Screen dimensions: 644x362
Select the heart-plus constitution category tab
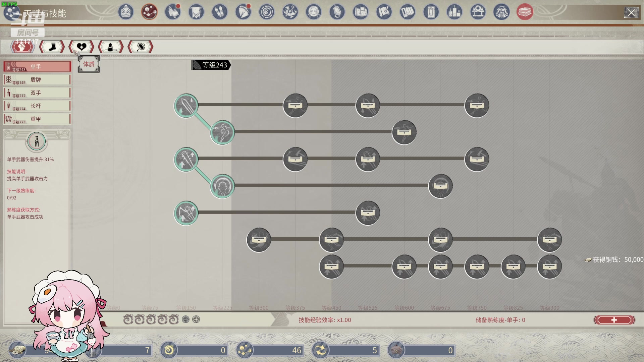click(82, 47)
